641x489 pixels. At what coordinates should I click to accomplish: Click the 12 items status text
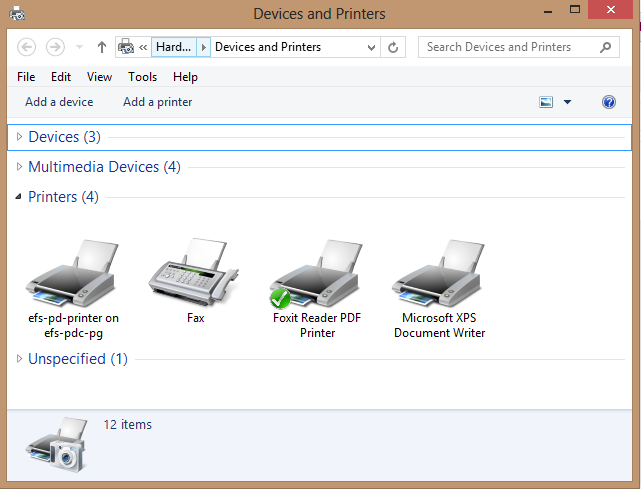point(128,424)
